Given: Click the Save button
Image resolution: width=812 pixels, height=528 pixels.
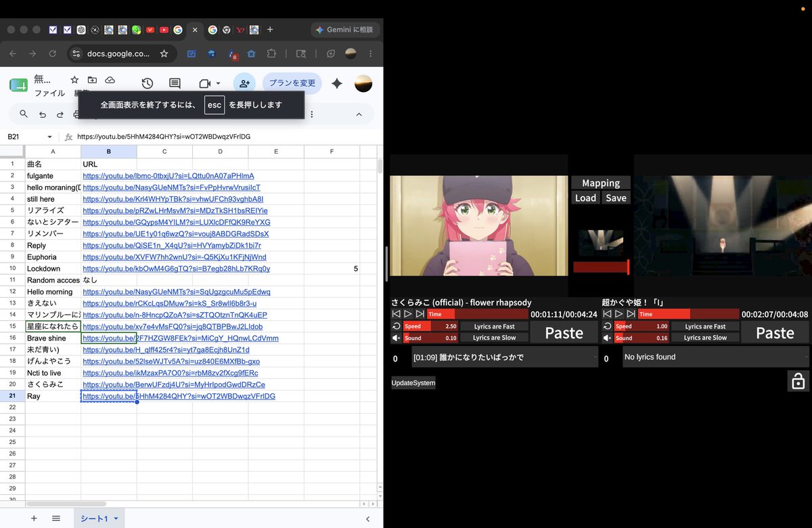Looking at the screenshot, I should click(x=616, y=198).
